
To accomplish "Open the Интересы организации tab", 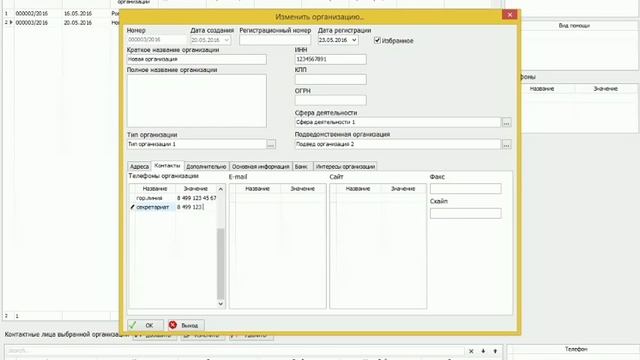I will coord(345,167).
